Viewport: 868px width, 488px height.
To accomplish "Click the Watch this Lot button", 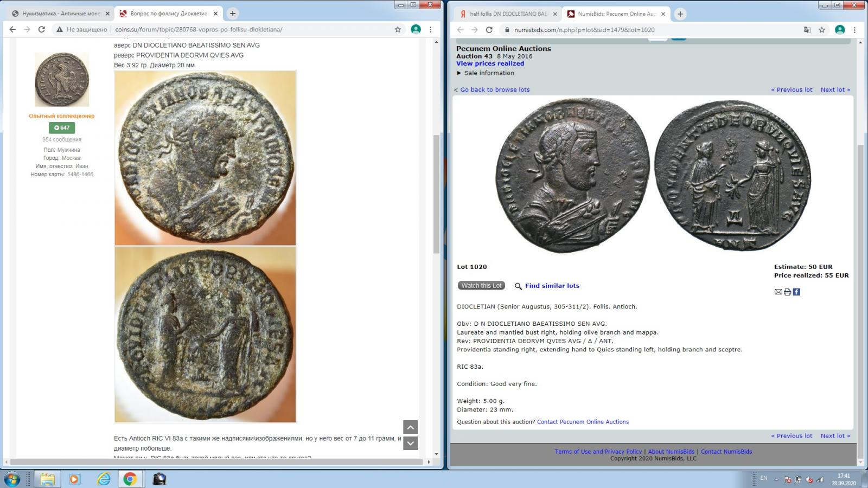I will click(481, 286).
